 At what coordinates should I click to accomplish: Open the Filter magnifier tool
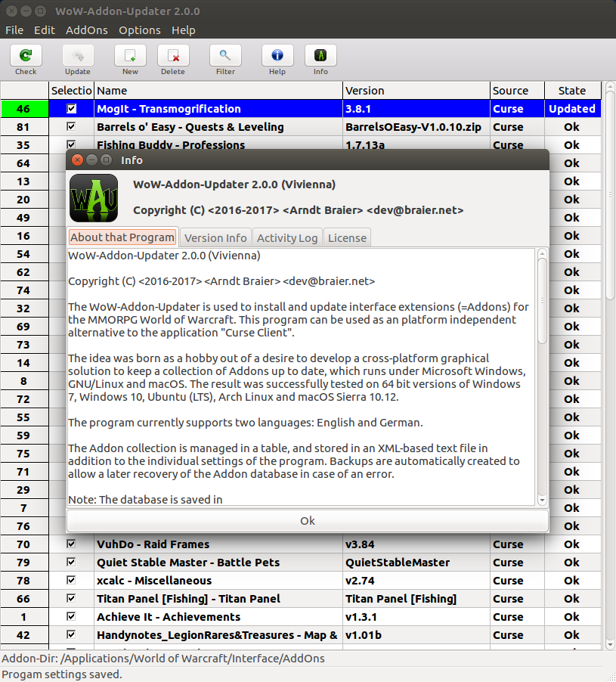[x=225, y=56]
